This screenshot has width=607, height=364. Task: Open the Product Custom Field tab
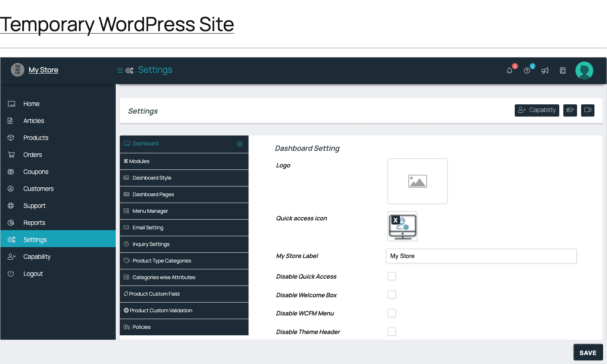click(184, 294)
